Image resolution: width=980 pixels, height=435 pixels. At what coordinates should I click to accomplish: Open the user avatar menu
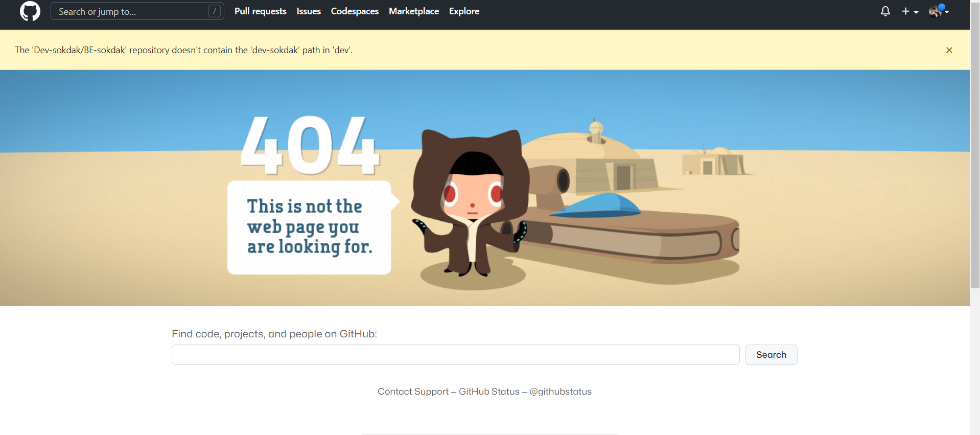[939, 11]
